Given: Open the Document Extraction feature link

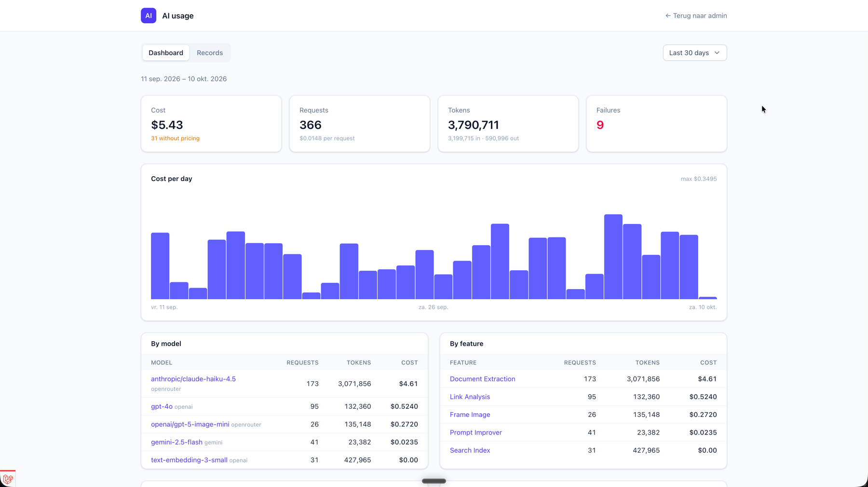Looking at the screenshot, I should [x=482, y=379].
